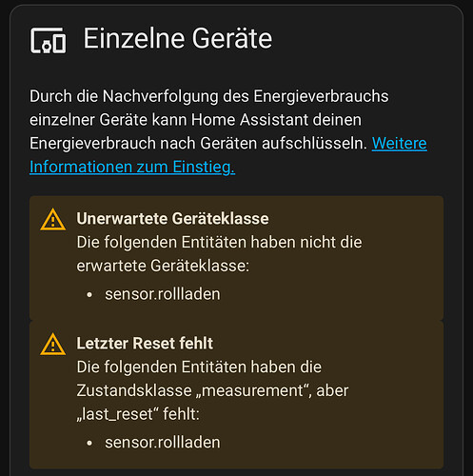Click the "Zustandsklasse measurement, aber" line
Screen dimensions: 473x476
click(x=212, y=390)
